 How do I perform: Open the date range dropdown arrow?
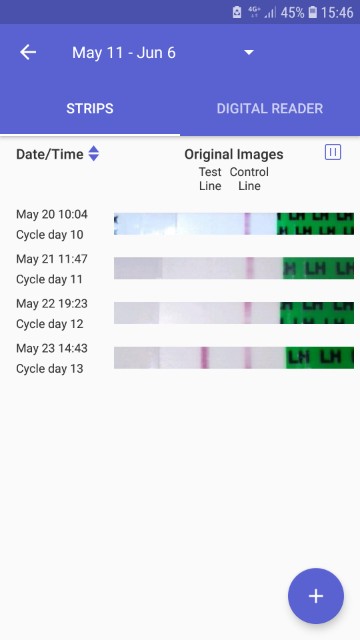tap(249, 52)
